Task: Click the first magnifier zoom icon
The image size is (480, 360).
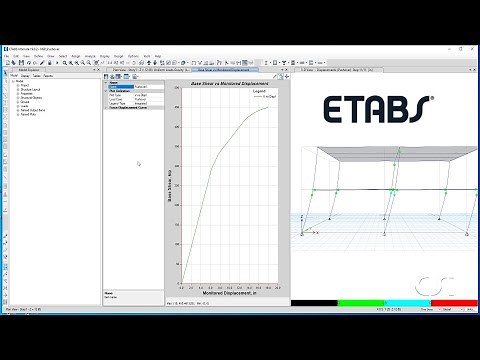Action: click(65, 63)
